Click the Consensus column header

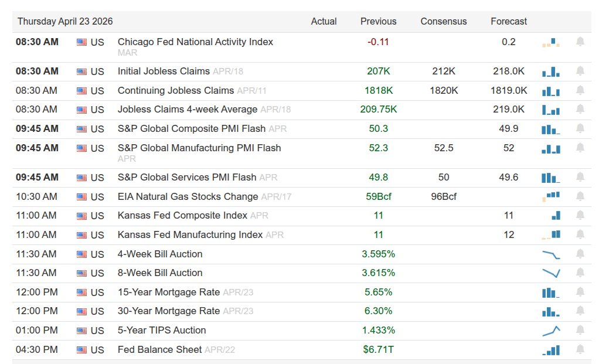pyautogui.click(x=444, y=22)
